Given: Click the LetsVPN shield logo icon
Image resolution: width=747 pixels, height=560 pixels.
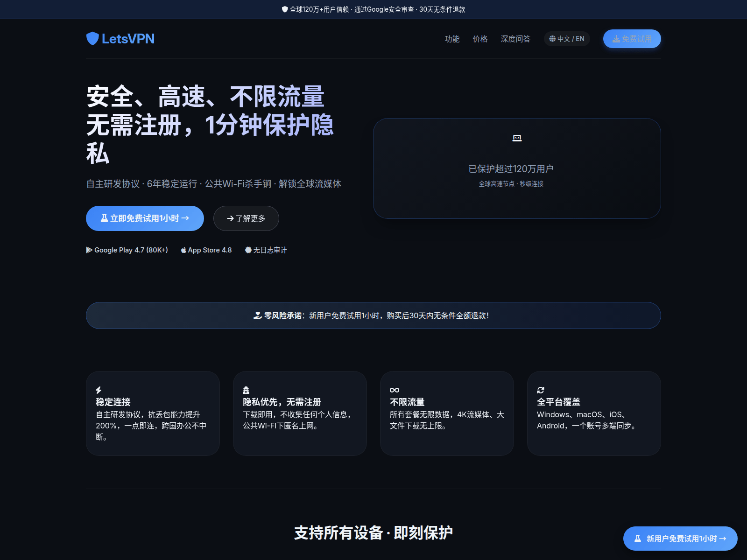Looking at the screenshot, I should [x=92, y=39].
